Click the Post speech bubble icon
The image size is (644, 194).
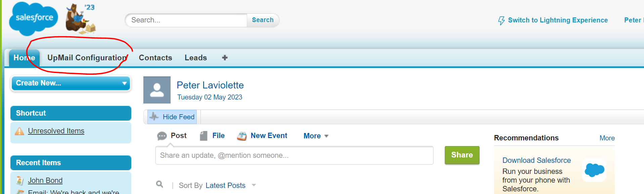click(162, 136)
